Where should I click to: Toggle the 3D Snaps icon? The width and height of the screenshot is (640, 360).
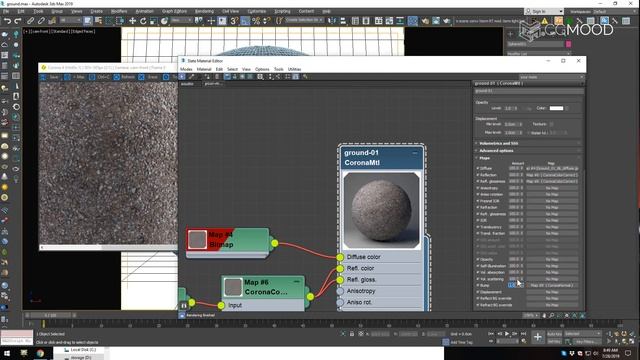coord(234,21)
